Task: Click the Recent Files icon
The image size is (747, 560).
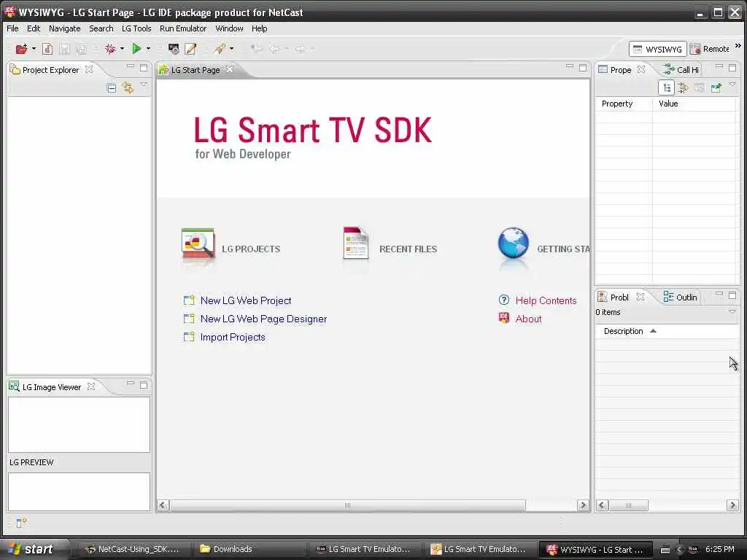Action: [x=355, y=244]
